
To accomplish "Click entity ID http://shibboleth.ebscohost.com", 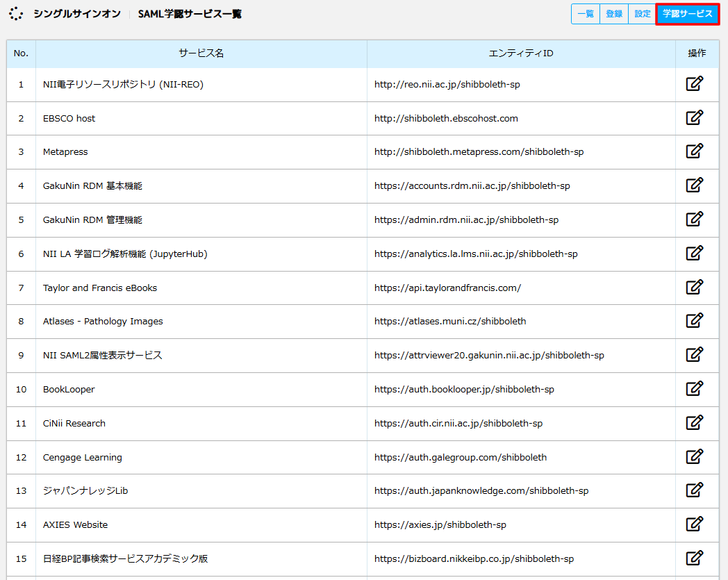I will coord(446,118).
